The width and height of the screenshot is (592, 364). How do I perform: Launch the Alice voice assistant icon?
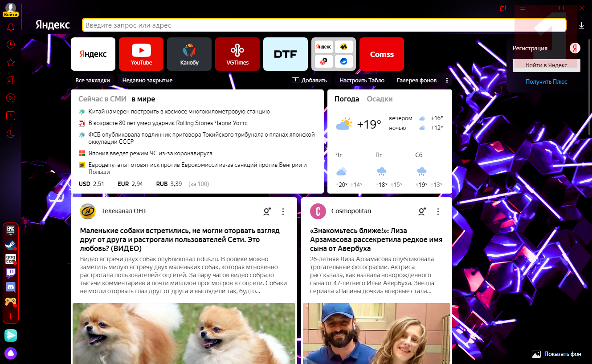[11, 353]
